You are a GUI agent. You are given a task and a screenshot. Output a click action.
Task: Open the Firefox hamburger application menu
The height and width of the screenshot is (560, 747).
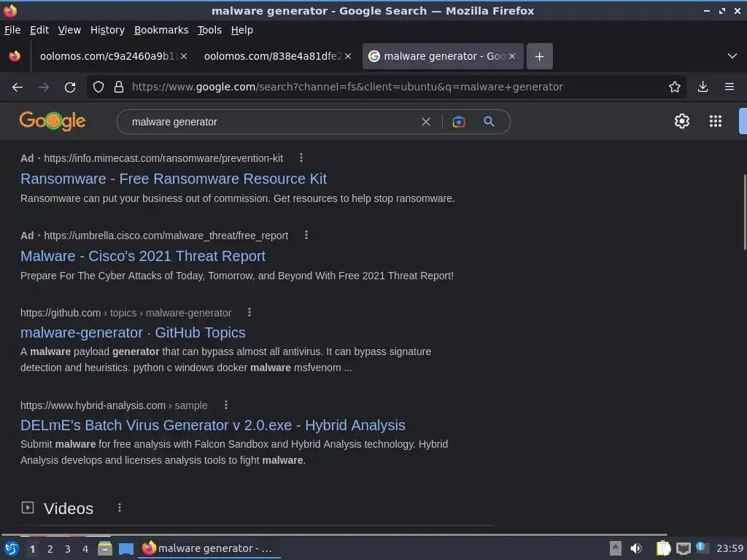pyautogui.click(x=729, y=87)
